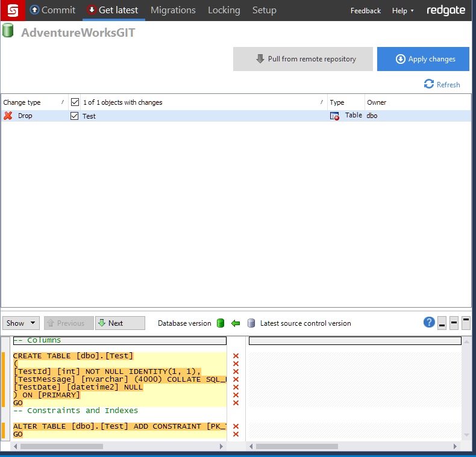Click the green left arrow direction icon

[236, 323]
